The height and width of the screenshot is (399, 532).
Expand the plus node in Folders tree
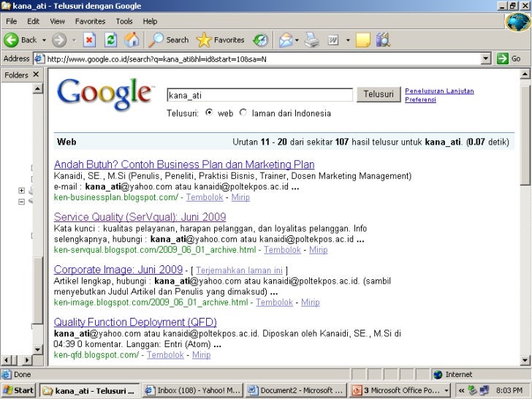(x=21, y=191)
